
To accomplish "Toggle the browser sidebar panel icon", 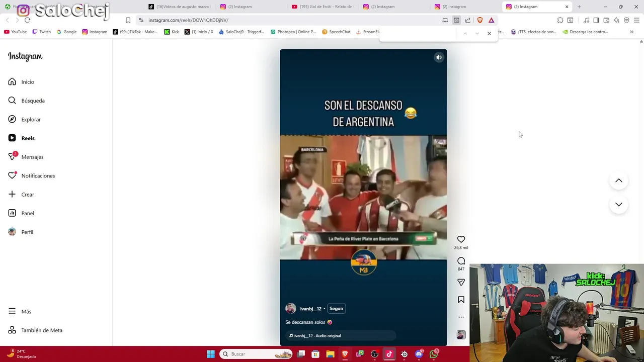I will 596,20.
